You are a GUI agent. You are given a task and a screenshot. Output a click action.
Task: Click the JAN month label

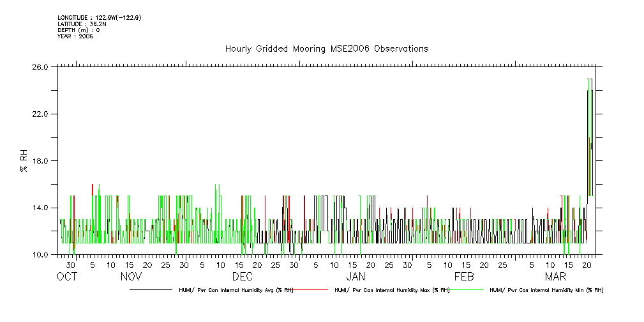356,277
